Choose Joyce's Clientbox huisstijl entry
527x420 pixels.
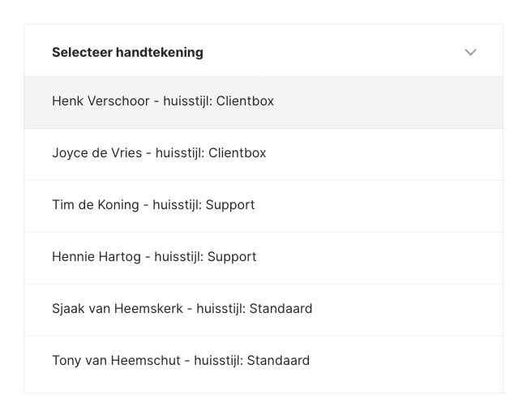point(159,153)
